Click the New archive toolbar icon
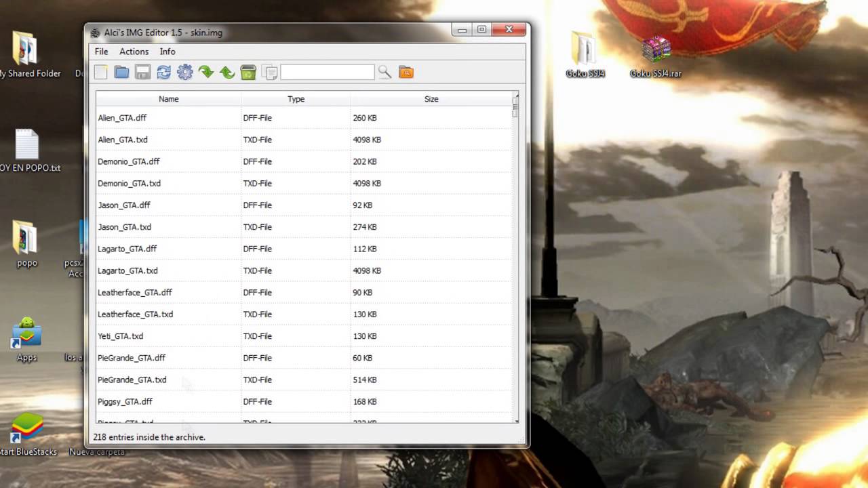This screenshot has width=868, height=488. click(x=100, y=72)
